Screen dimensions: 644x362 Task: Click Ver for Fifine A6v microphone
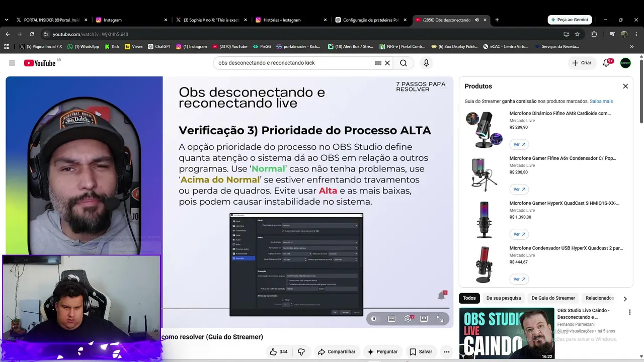pos(519,190)
